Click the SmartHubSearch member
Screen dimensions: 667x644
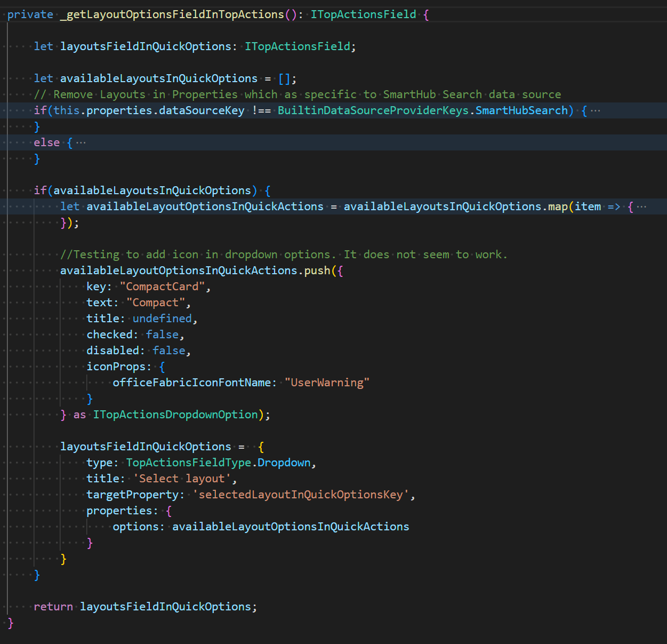coord(521,110)
